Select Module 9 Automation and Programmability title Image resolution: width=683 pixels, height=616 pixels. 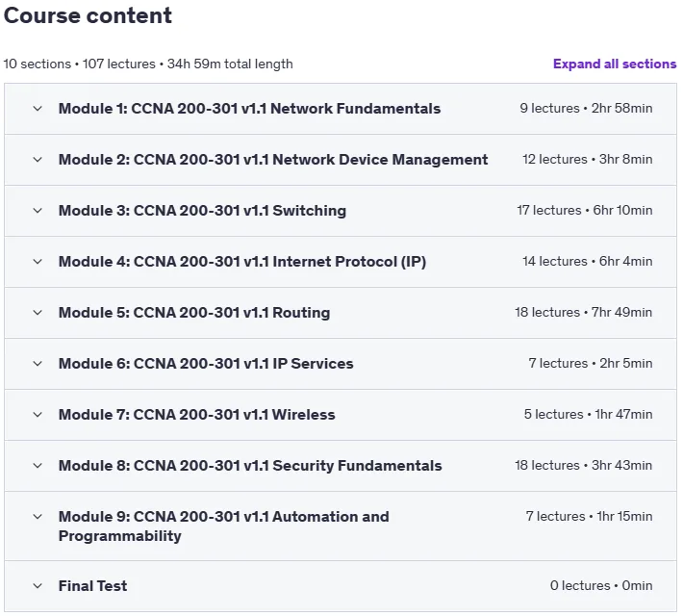pos(224,526)
